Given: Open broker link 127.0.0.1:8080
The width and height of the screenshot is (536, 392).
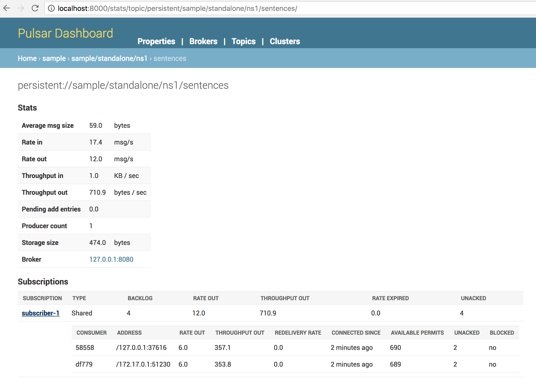Looking at the screenshot, I should click(x=111, y=259).
